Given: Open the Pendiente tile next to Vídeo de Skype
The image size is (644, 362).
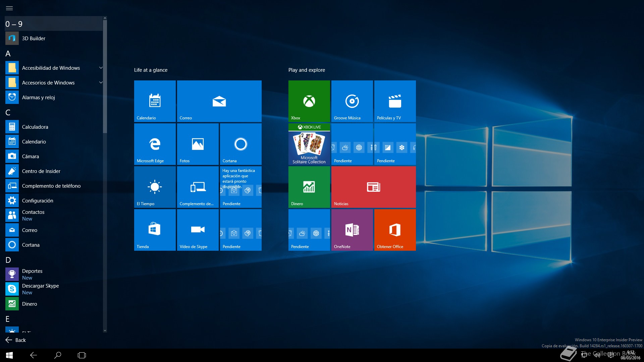Looking at the screenshot, I should click(241, 230).
